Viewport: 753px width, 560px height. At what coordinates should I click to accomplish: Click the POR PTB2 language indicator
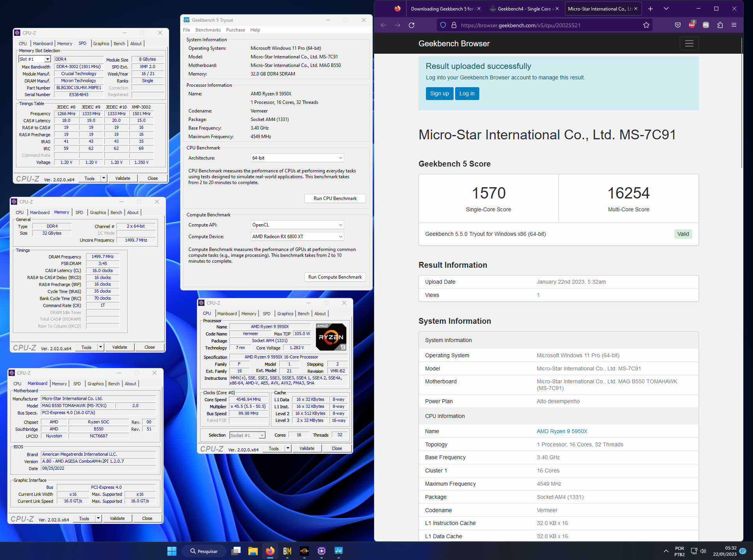(x=679, y=551)
